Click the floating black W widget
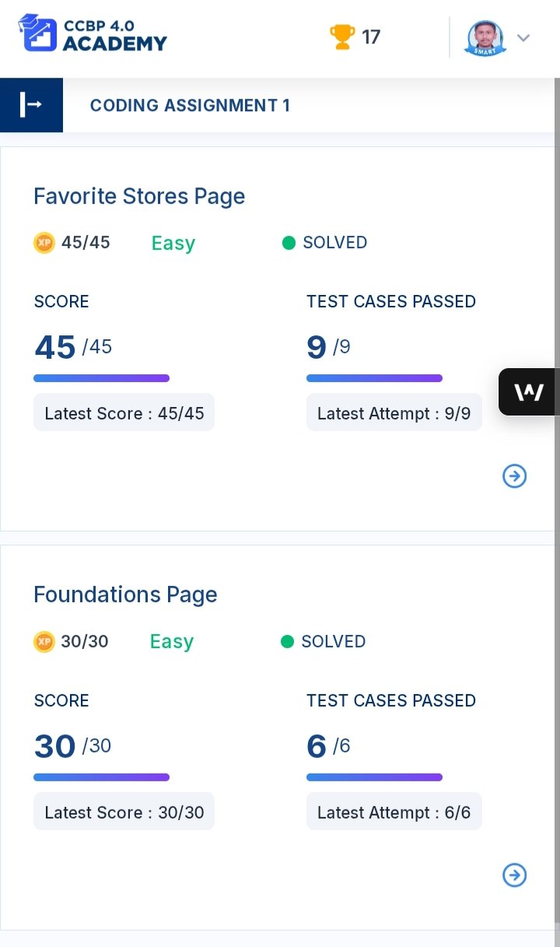 pyautogui.click(x=529, y=391)
